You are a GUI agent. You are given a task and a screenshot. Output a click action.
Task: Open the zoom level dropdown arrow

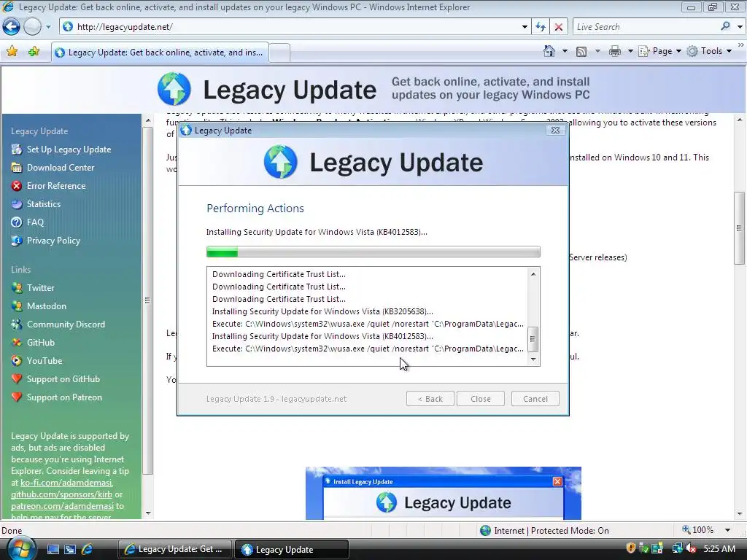click(727, 530)
